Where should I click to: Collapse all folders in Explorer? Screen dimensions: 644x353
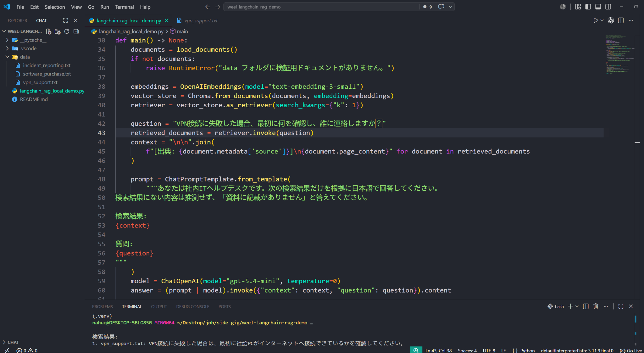coord(76,31)
